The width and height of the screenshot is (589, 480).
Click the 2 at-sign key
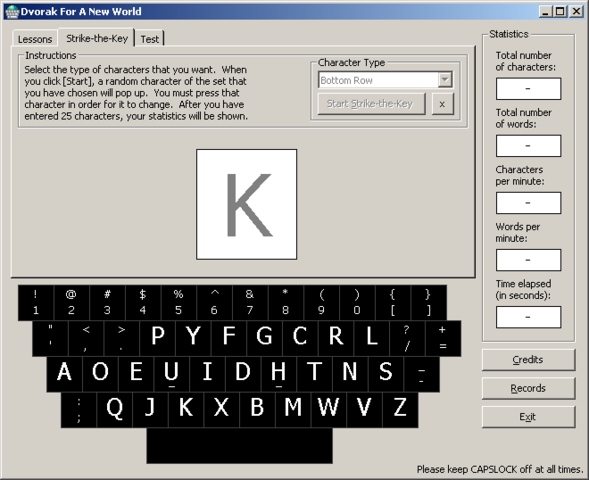point(71,303)
